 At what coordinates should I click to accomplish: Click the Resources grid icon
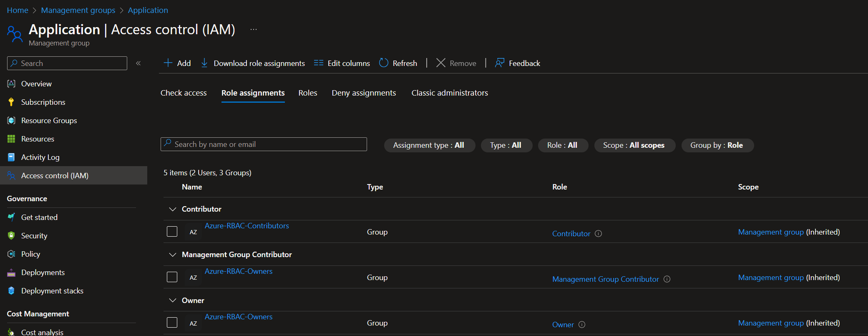tap(11, 139)
